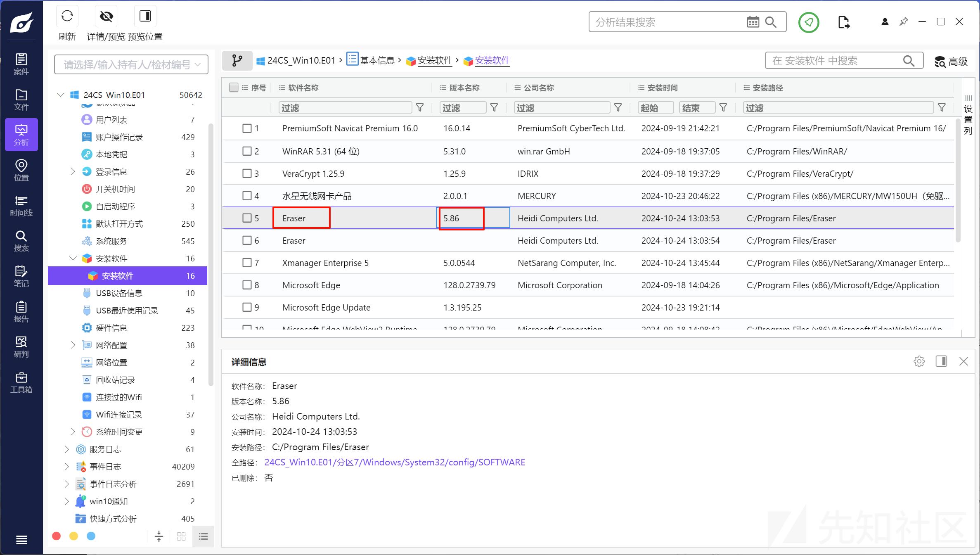
Task: Click search icon in 安装软件 search box
Action: (x=909, y=61)
